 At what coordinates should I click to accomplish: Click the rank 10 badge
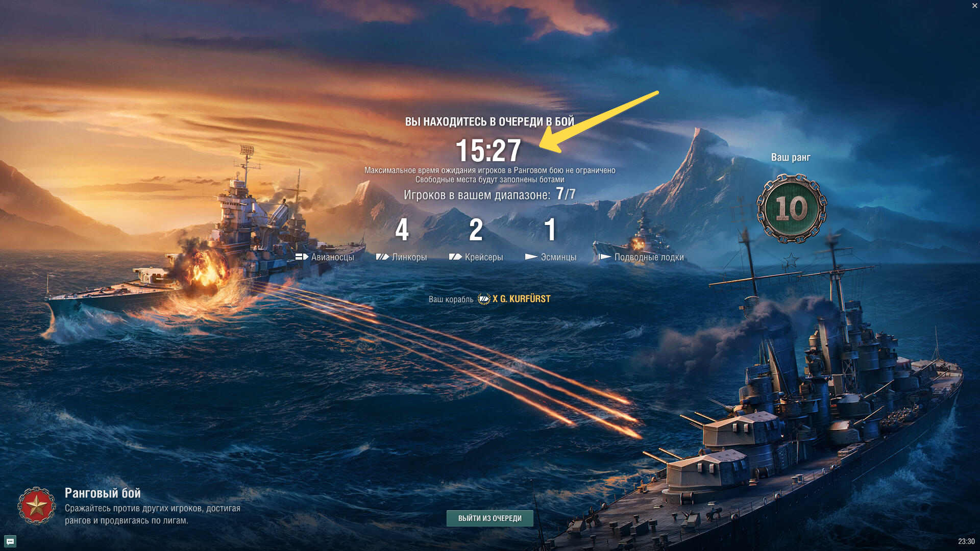(791, 209)
